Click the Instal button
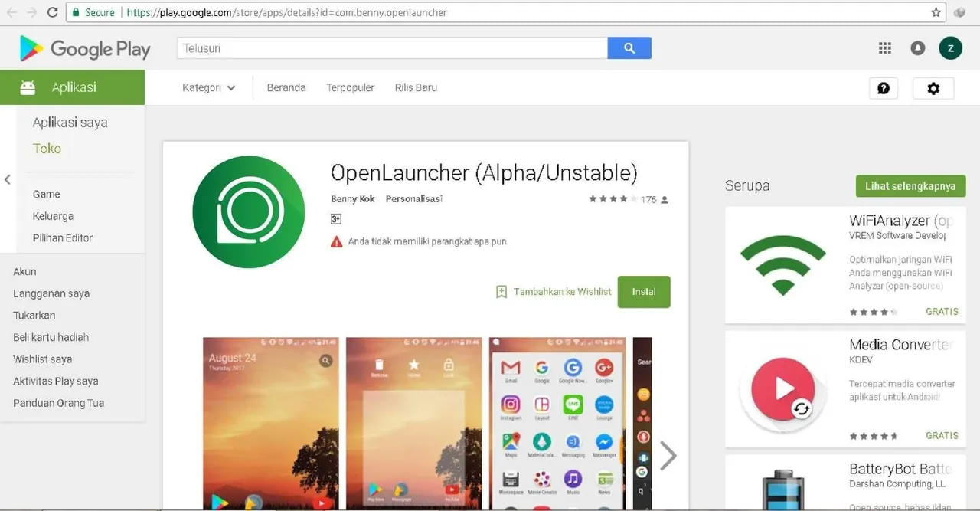 (x=644, y=292)
